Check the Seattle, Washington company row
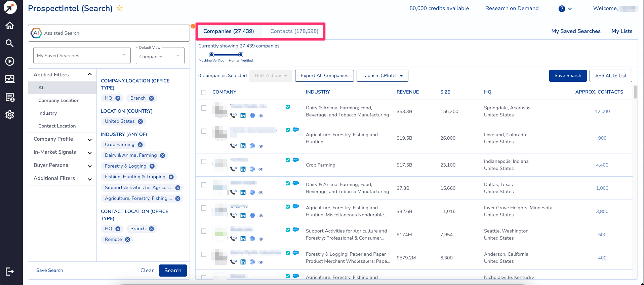644x285 pixels. 204,231
